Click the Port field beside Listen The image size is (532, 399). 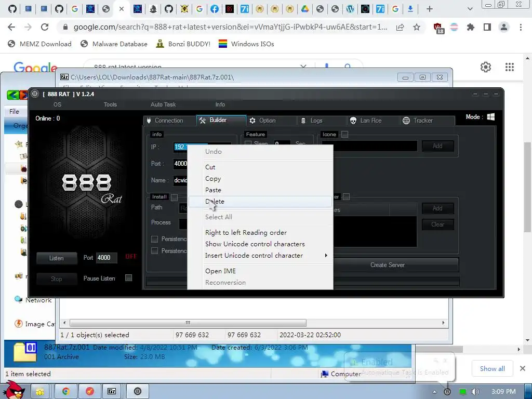pos(107,258)
